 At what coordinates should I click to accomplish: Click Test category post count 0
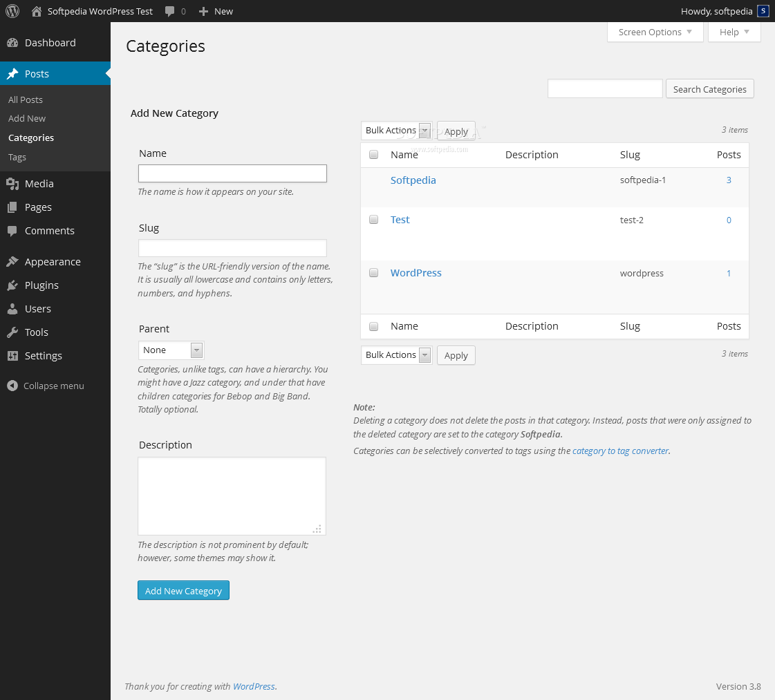(x=729, y=220)
